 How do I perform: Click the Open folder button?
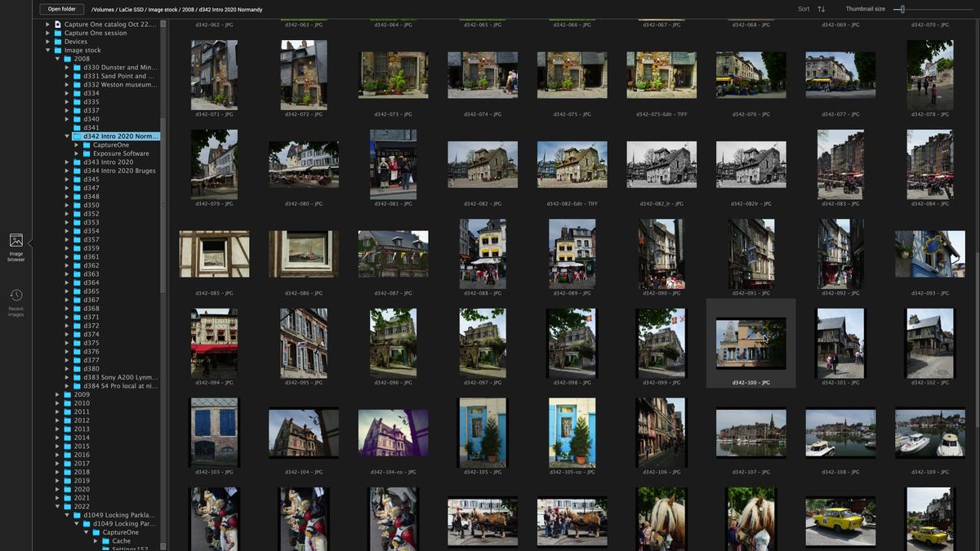click(61, 9)
